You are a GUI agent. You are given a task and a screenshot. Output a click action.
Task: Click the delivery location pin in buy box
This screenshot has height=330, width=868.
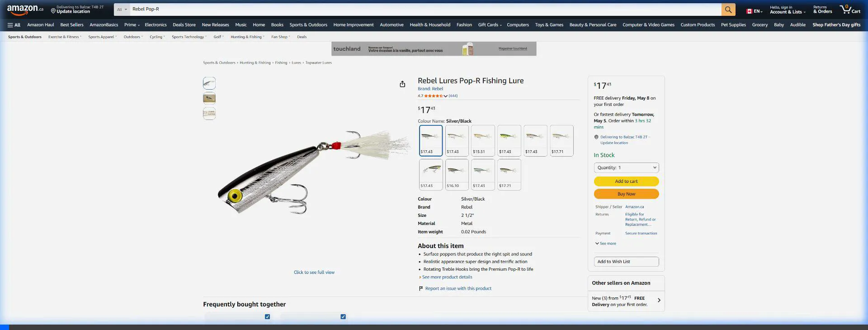[x=596, y=137]
